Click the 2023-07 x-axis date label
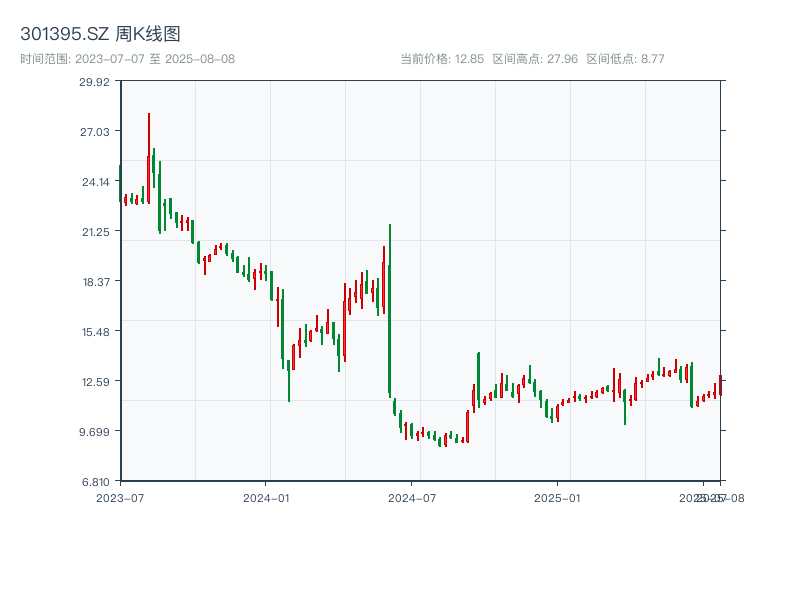The image size is (800, 600). click(x=120, y=497)
